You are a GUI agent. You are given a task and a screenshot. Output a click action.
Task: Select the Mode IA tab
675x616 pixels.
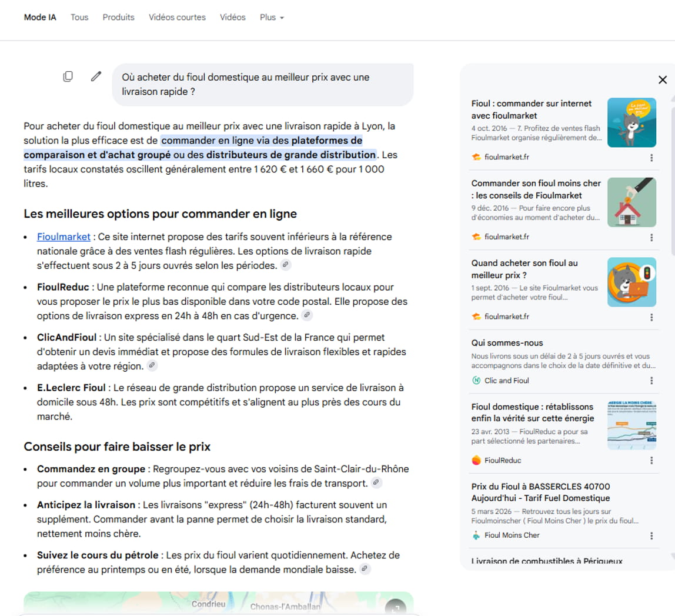(40, 17)
